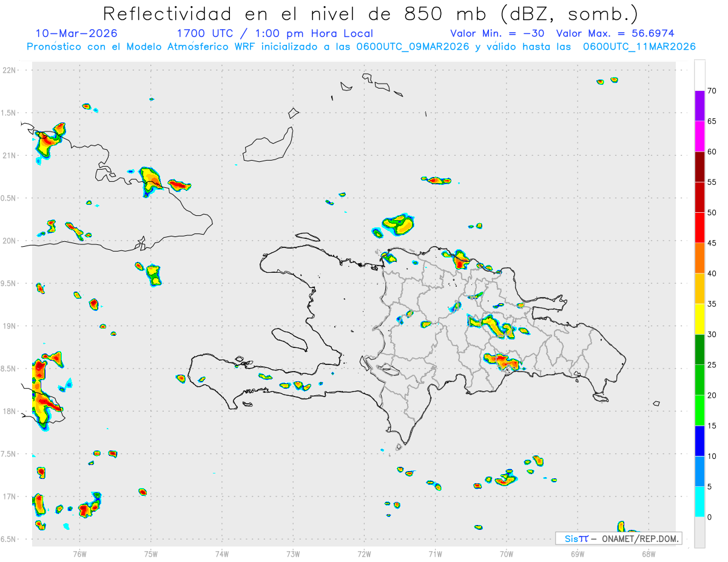Click the '15' value on the color scale

[x=712, y=426]
